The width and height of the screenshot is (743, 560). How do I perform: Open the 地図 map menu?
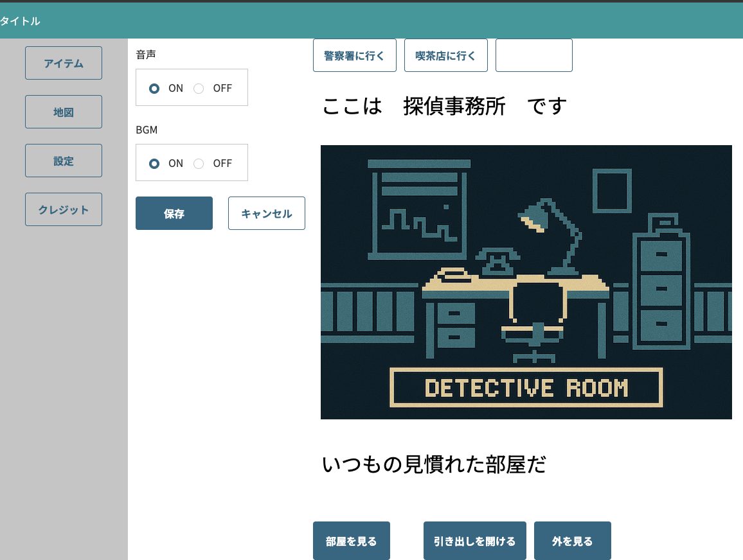tap(64, 112)
